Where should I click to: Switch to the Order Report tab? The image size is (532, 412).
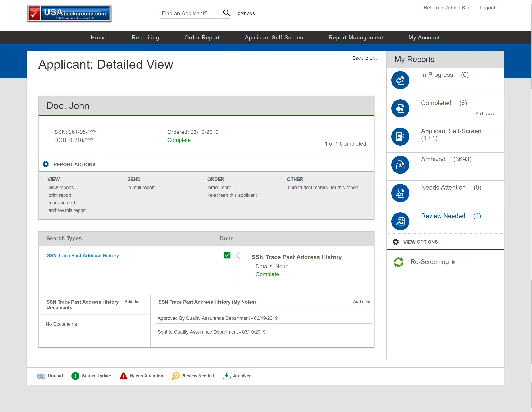(202, 37)
